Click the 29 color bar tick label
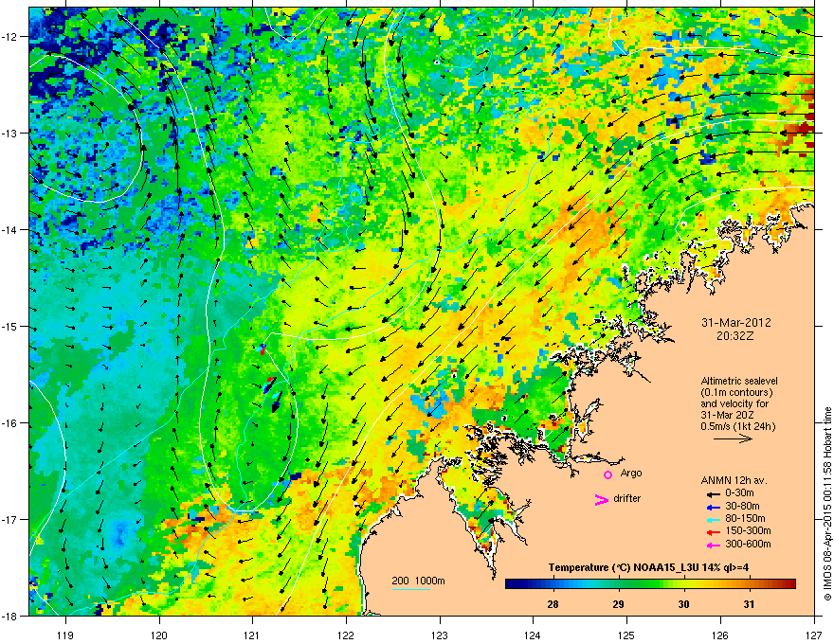Image resolution: width=834 pixels, height=644 pixels. (618, 604)
